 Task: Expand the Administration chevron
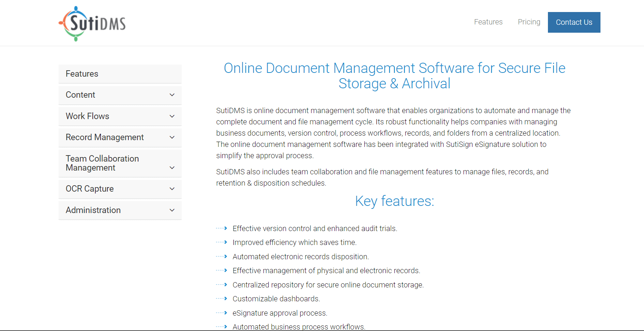(x=172, y=210)
